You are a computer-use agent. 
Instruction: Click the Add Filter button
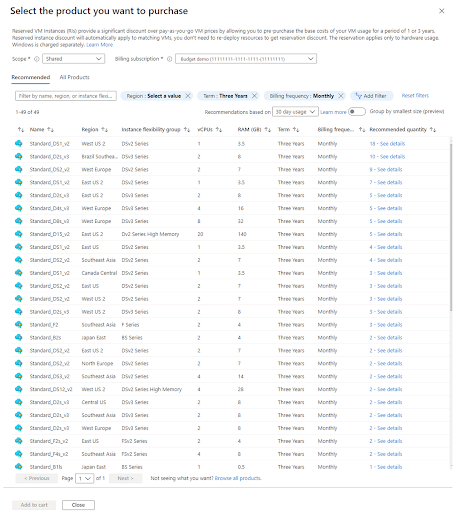click(x=371, y=96)
